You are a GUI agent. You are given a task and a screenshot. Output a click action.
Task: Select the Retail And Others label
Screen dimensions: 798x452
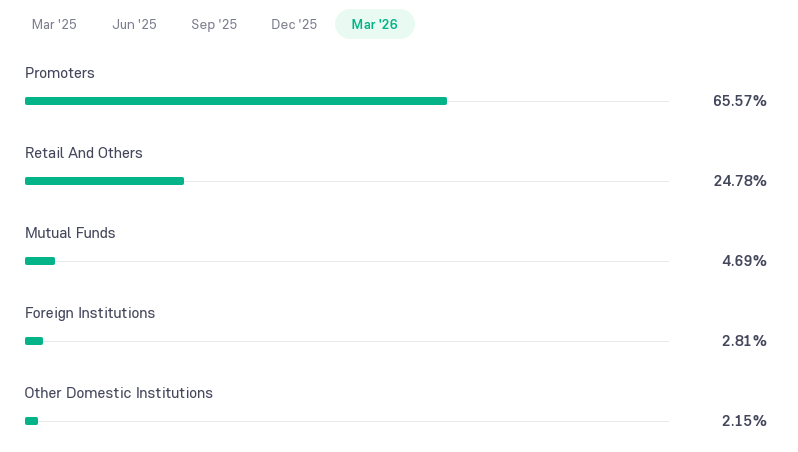(83, 153)
